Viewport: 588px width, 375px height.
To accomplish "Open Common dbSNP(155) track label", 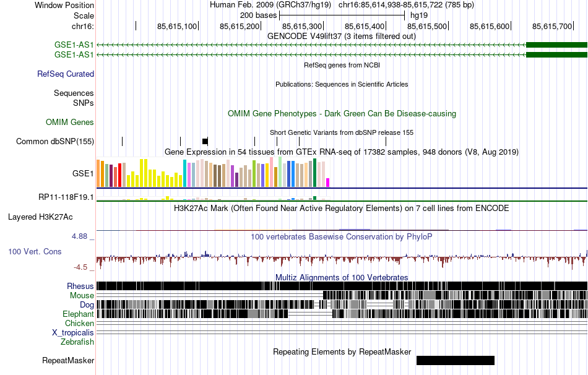I will click(55, 141).
